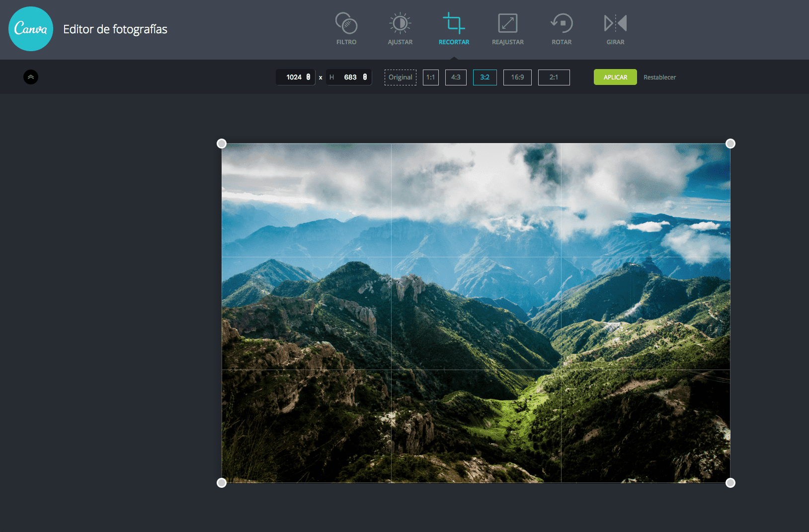The width and height of the screenshot is (809, 532).
Task: Enable the 1:1 aspect ratio
Action: pos(430,77)
